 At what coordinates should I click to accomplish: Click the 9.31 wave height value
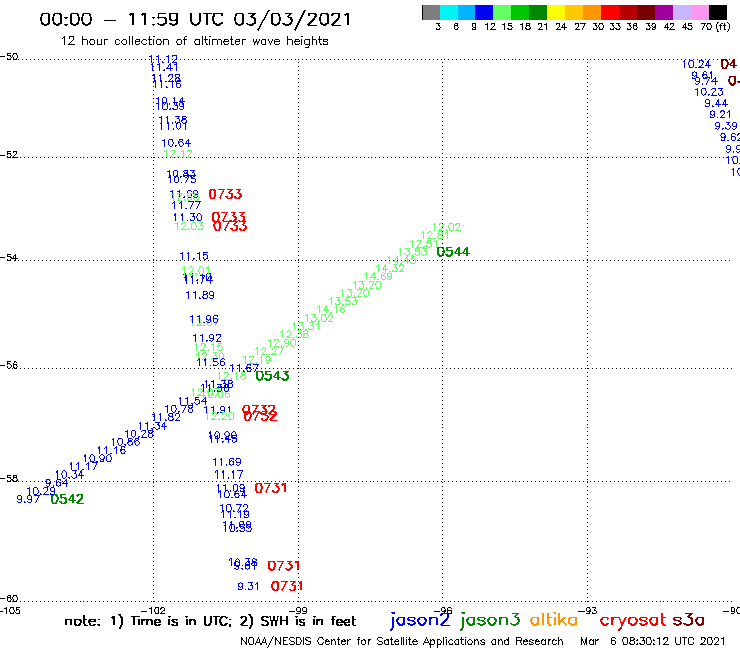(248, 586)
